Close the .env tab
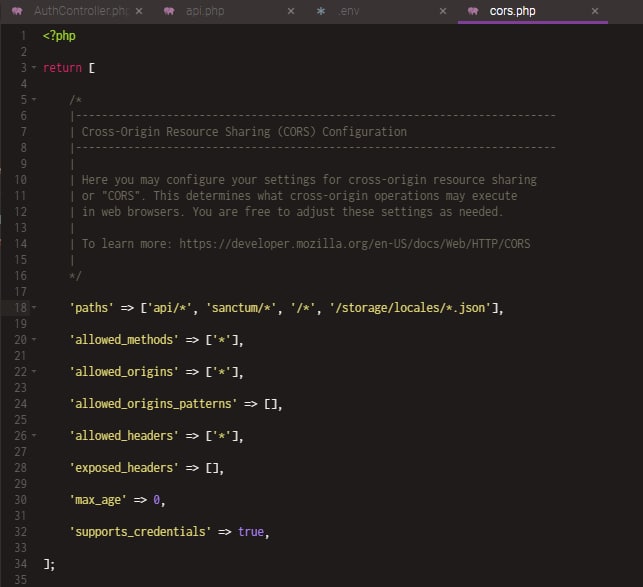The width and height of the screenshot is (643, 587). point(443,11)
